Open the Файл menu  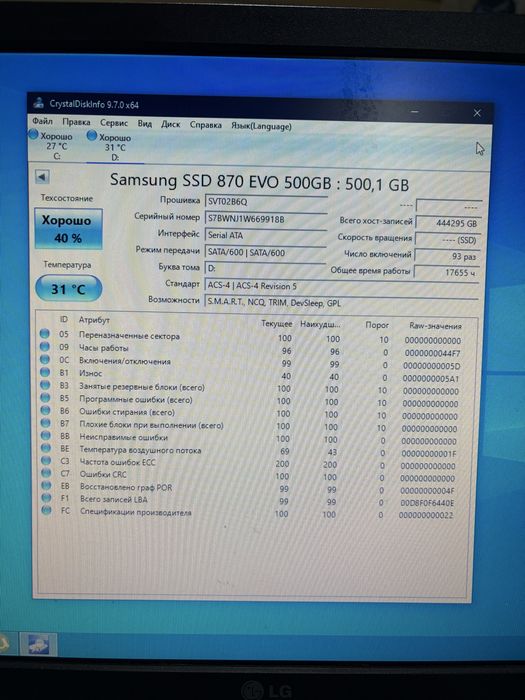pos(42,121)
